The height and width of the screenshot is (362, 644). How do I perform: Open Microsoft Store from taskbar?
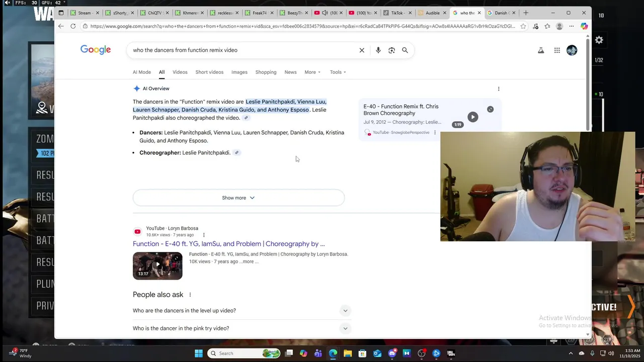(362, 353)
